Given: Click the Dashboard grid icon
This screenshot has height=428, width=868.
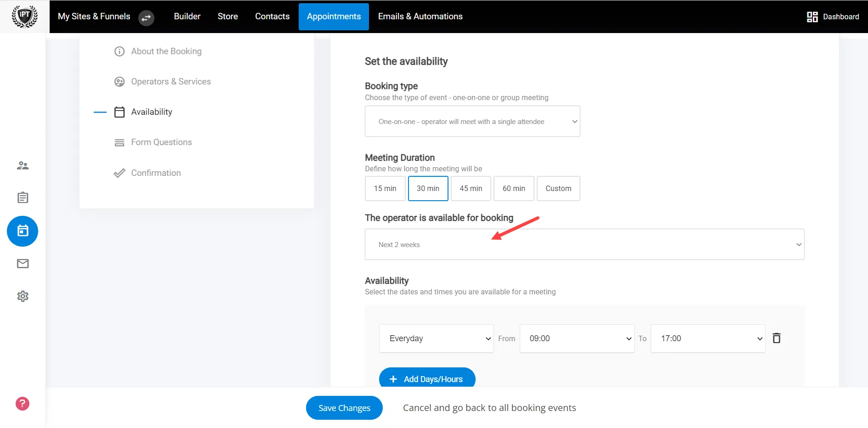Looking at the screenshot, I should click(x=812, y=17).
